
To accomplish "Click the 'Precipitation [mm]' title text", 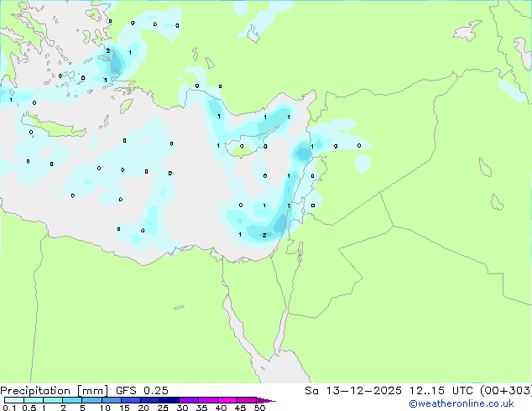I will point(55,391).
